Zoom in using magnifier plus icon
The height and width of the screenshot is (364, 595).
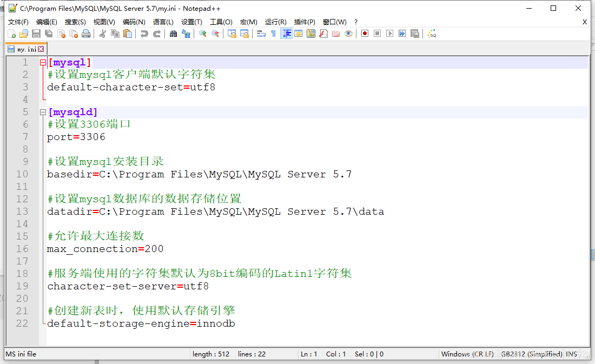coord(203,34)
